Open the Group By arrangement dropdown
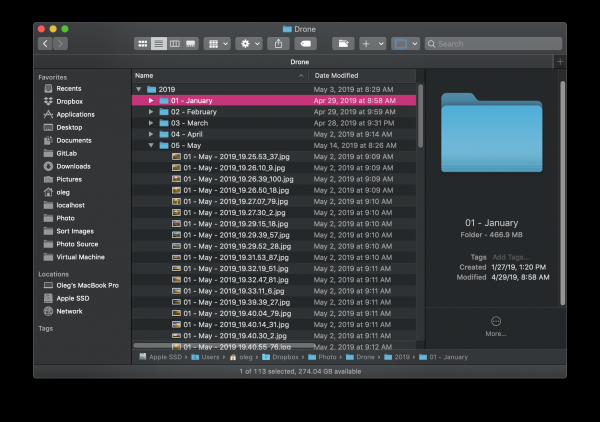Image resolution: width=600 pixels, height=422 pixels. (216, 44)
